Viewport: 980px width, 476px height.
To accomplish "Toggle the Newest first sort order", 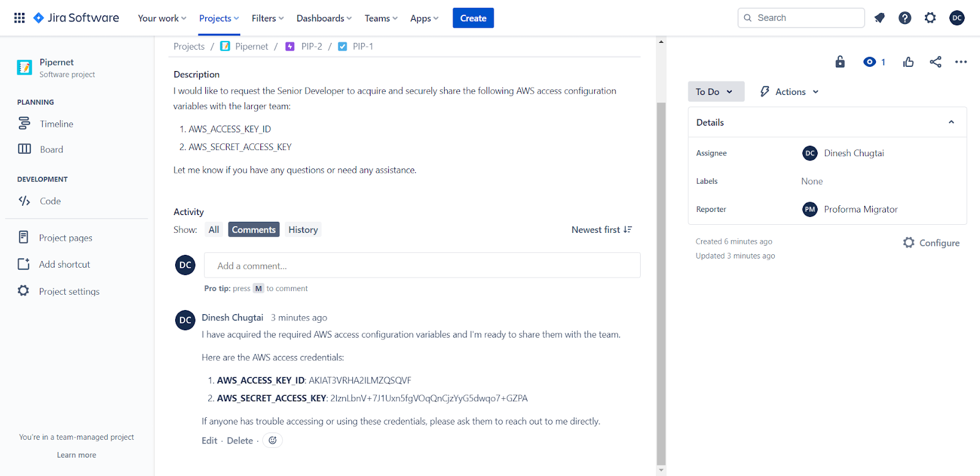I will [x=601, y=230].
